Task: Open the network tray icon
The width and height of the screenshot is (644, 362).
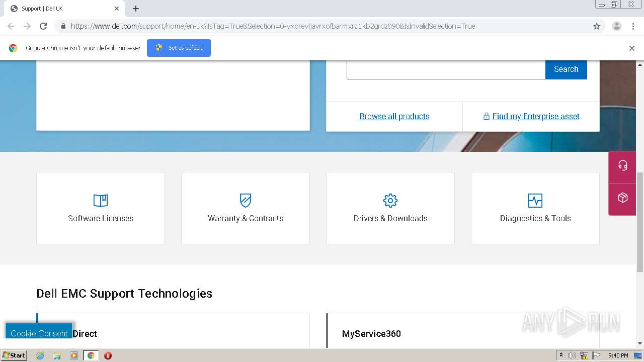Action: [584, 355]
